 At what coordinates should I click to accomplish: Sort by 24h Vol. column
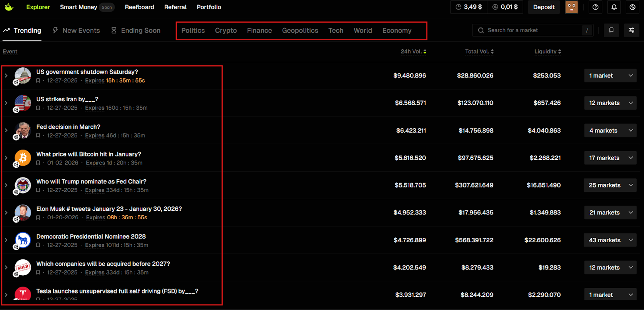413,52
